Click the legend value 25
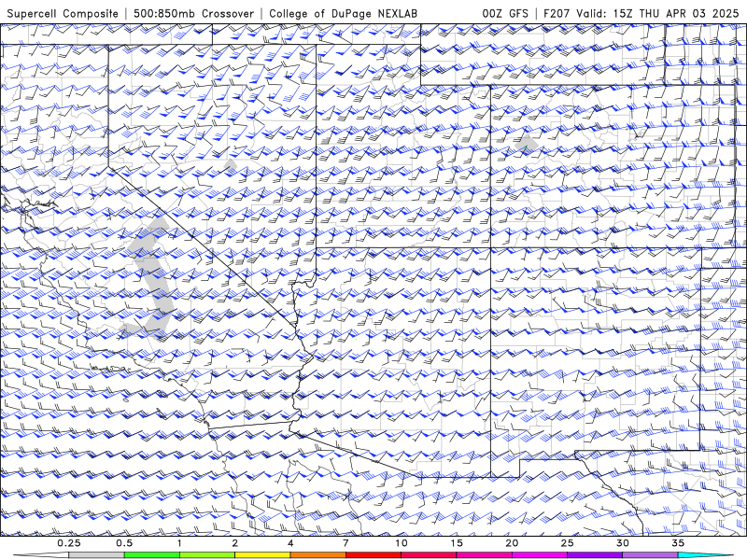The width and height of the screenshot is (747, 560). 567,543
